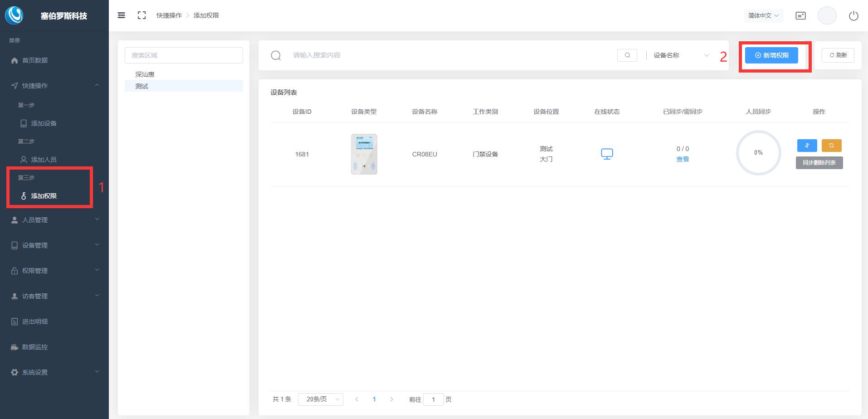Image resolution: width=868 pixels, height=419 pixels.
Task: Click the online status monitor icon
Action: [607, 154]
